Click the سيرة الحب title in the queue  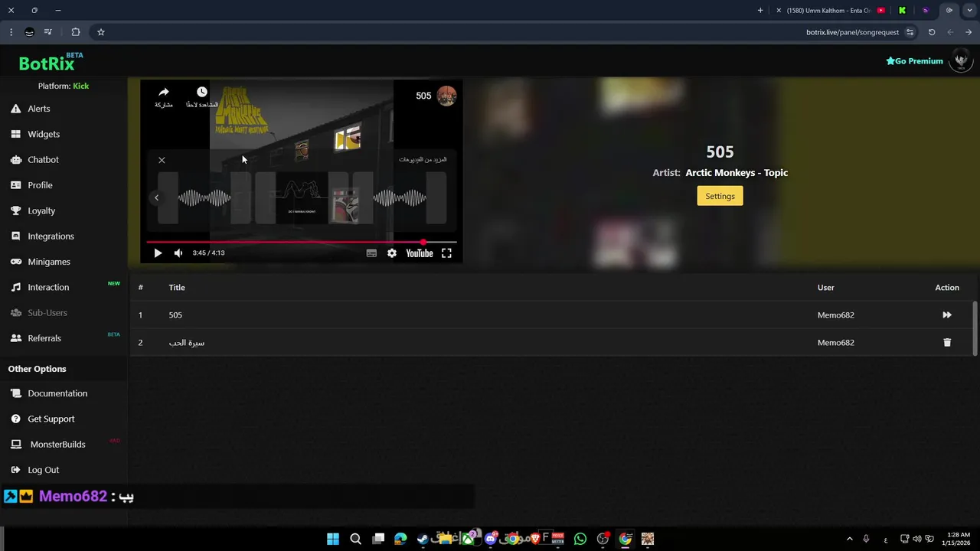point(187,343)
